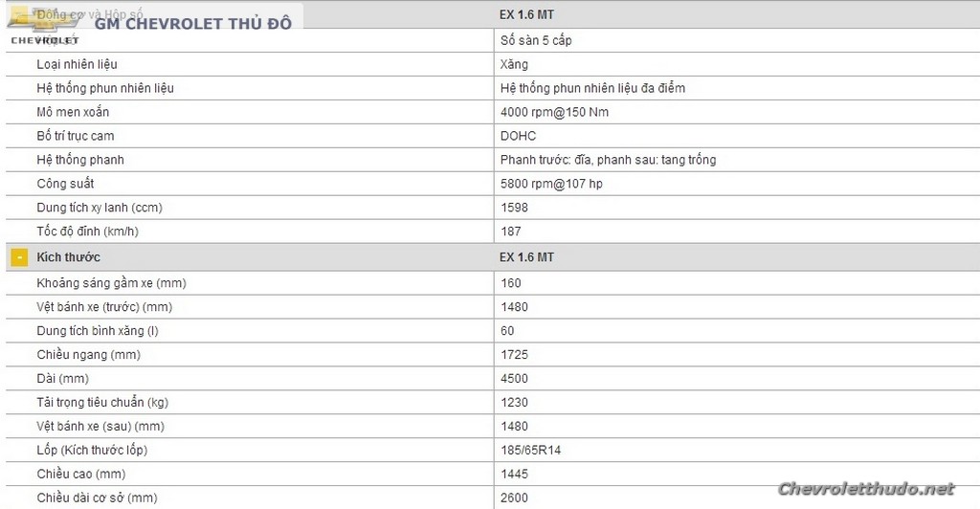Select the Tốc độ đỉnh value 187
The image size is (980, 509).
coord(511,232)
